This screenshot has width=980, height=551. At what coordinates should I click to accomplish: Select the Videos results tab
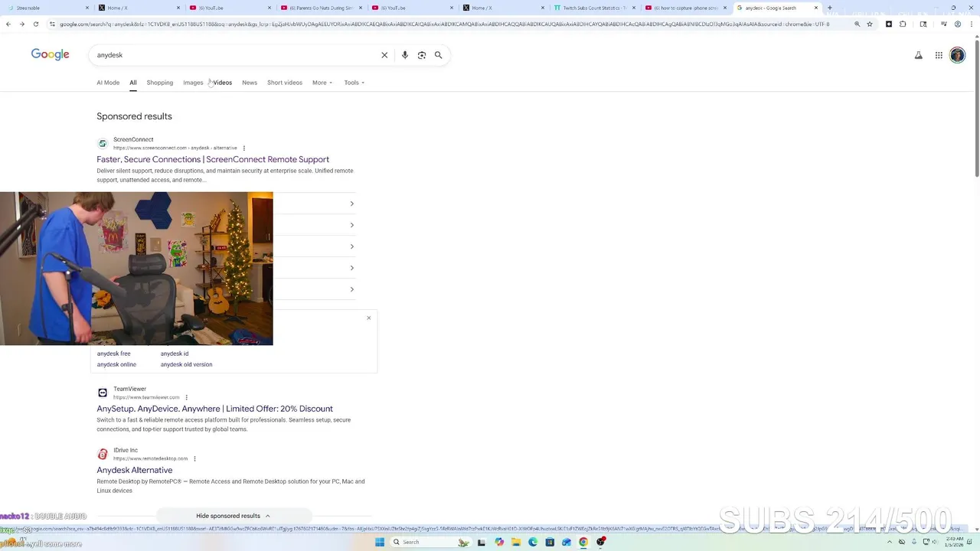point(223,83)
